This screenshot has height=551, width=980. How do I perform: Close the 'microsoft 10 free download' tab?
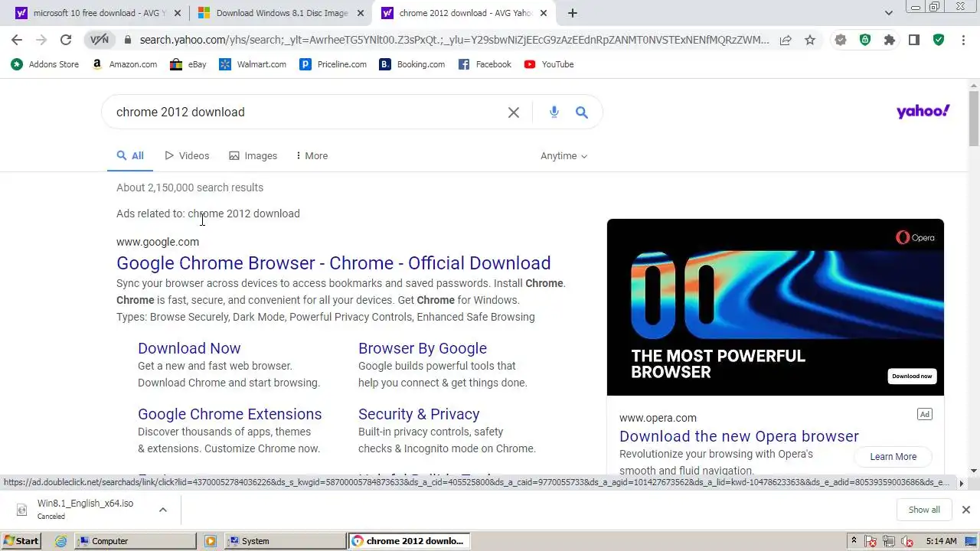[x=178, y=13]
